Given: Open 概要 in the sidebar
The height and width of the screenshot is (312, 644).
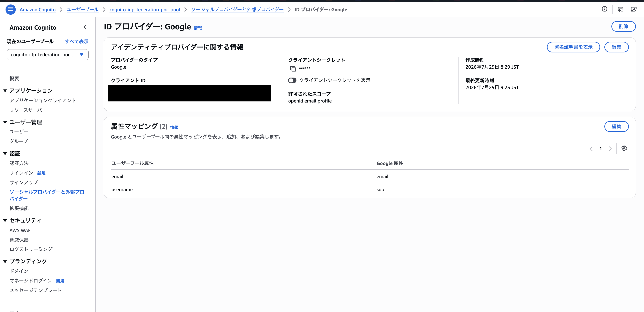Looking at the screenshot, I should (x=14, y=79).
